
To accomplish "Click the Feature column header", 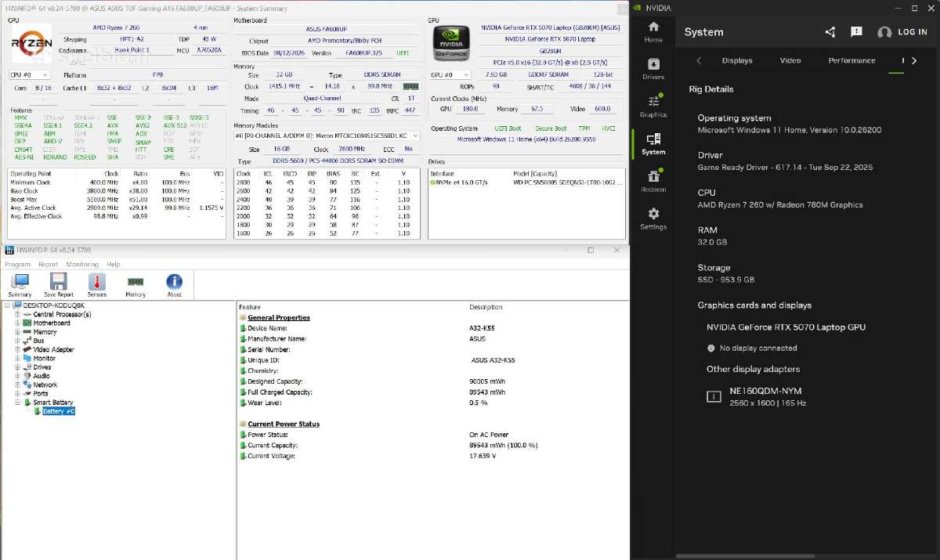I will coord(250,307).
